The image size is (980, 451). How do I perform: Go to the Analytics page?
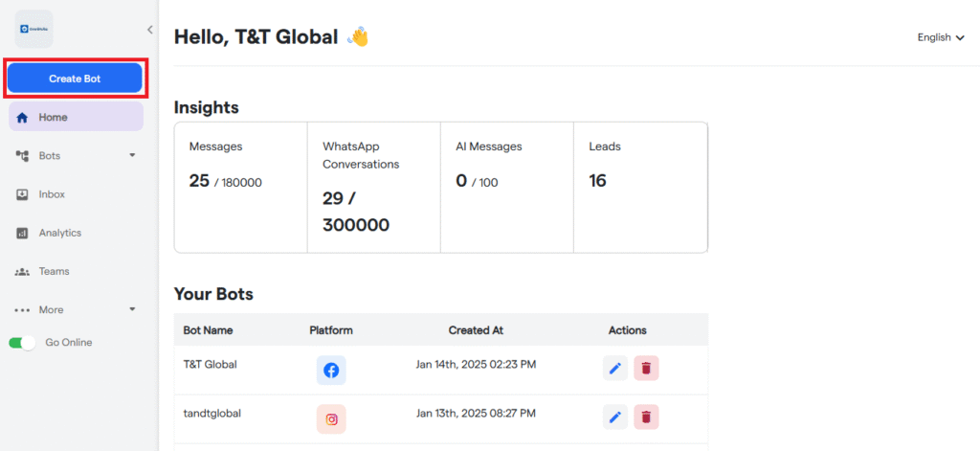coord(59,233)
